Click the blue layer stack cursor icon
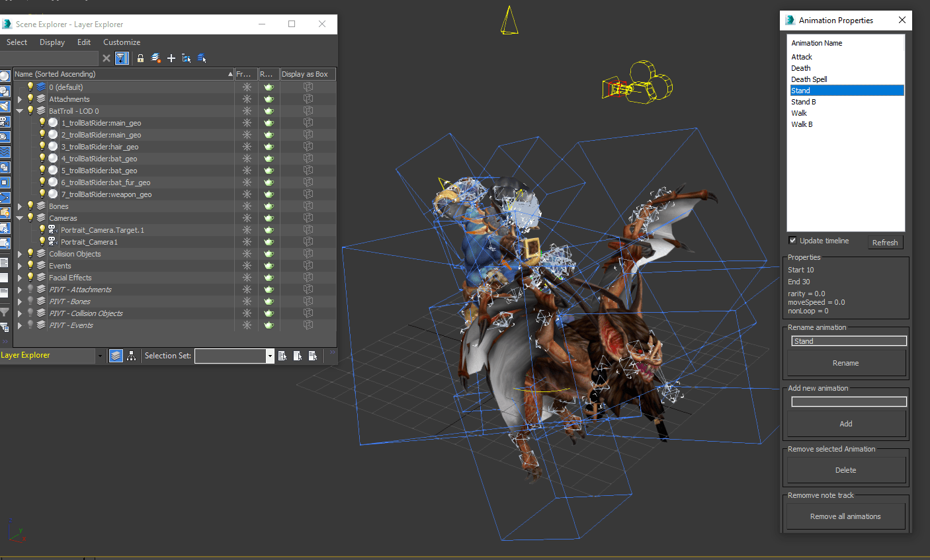Viewport: 930px width, 560px height. (x=202, y=58)
